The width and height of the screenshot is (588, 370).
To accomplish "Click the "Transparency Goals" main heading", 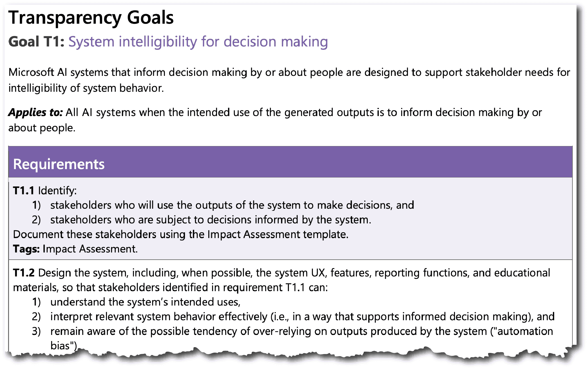I will (x=91, y=18).
